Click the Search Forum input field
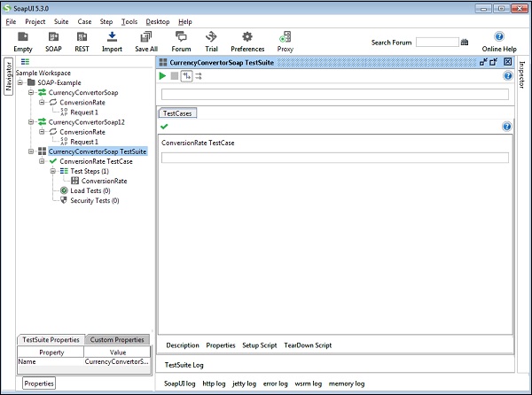Image resolution: width=532 pixels, height=395 pixels. pos(437,42)
